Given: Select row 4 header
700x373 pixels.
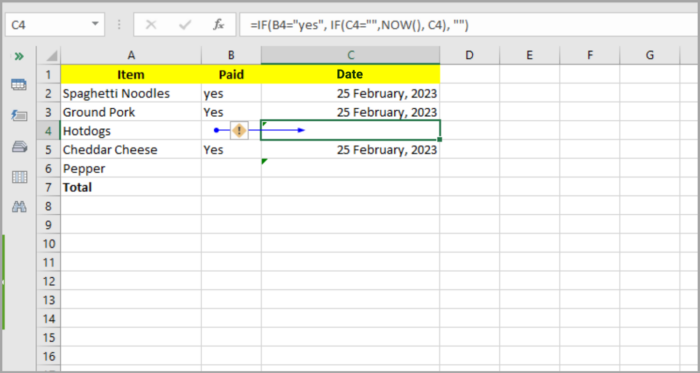Looking at the screenshot, I should tap(49, 131).
